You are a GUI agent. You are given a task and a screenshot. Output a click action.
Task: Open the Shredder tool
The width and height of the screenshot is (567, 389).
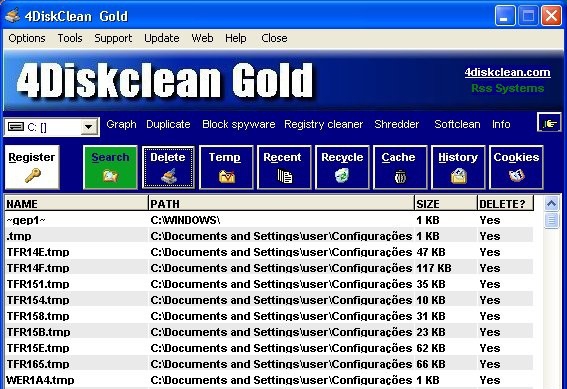pyautogui.click(x=397, y=124)
